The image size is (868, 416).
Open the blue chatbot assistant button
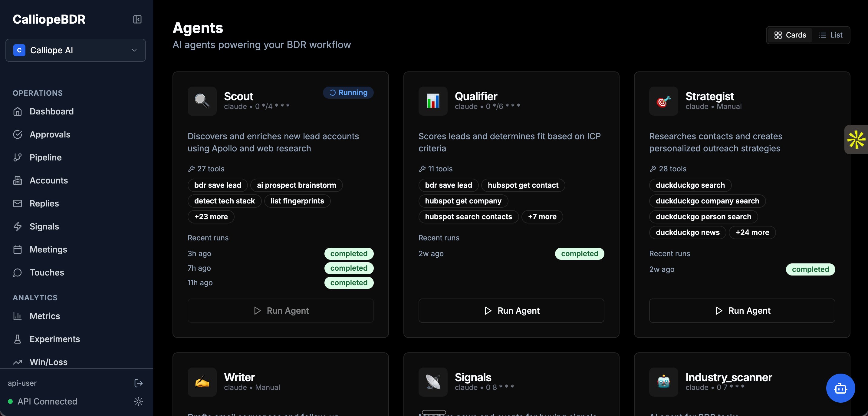click(x=840, y=388)
